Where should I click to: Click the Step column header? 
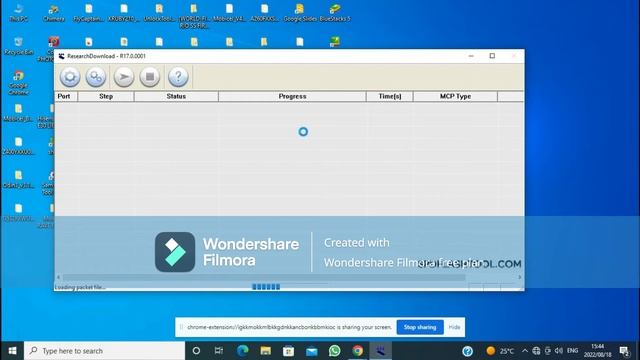[106, 96]
